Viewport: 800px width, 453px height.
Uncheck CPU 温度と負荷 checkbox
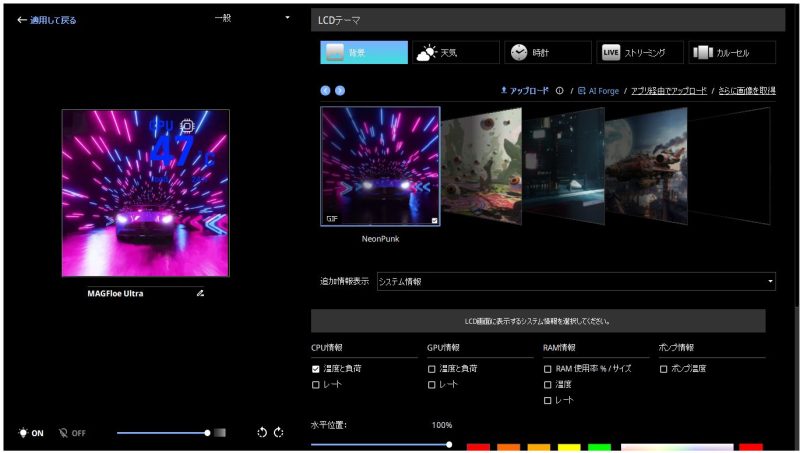click(316, 369)
